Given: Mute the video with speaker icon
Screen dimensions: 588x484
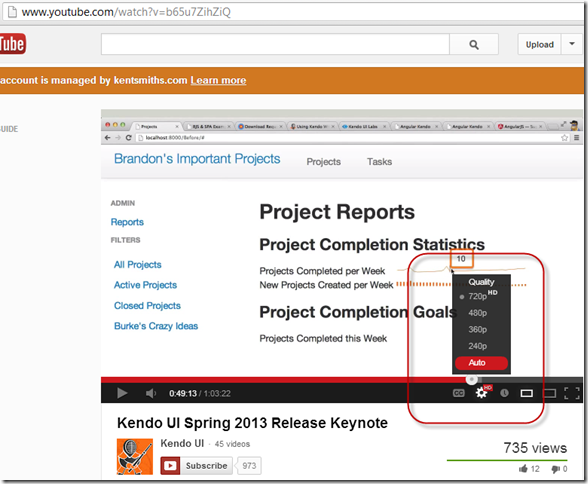Looking at the screenshot, I should pyautogui.click(x=151, y=393).
